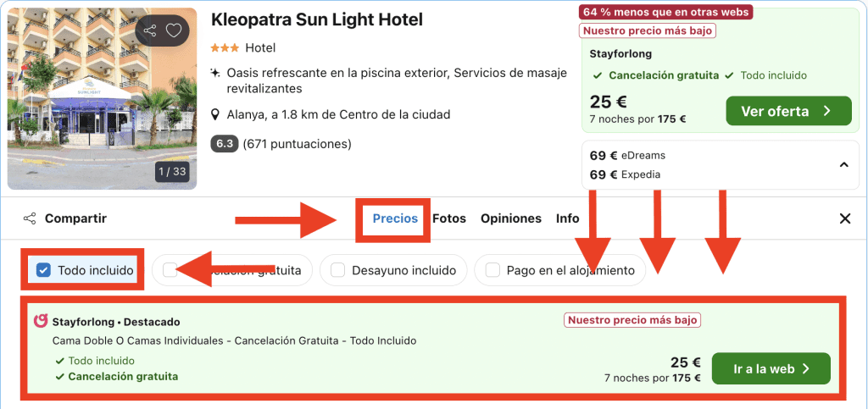Screen dimensions: 868x409
Task: Collapse the eDreams and Expedia price list
Action: tap(844, 165)
